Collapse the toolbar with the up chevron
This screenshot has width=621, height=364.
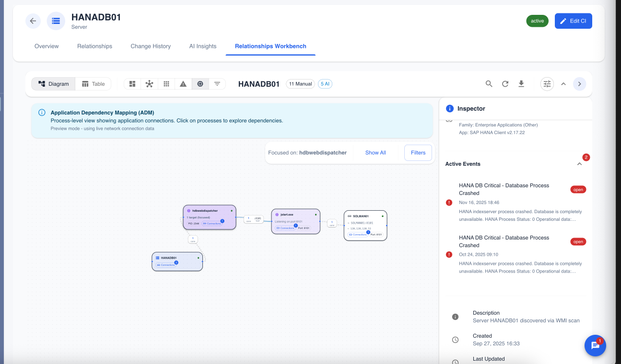point(563,83)
